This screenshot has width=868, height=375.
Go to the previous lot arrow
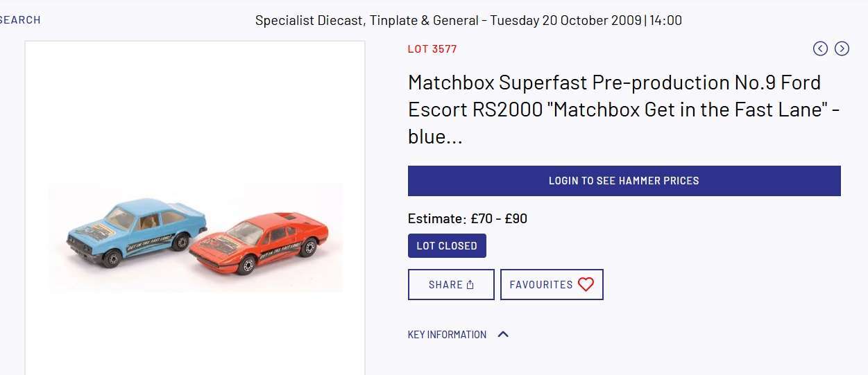pyautogui.click(x=820, y=49)
